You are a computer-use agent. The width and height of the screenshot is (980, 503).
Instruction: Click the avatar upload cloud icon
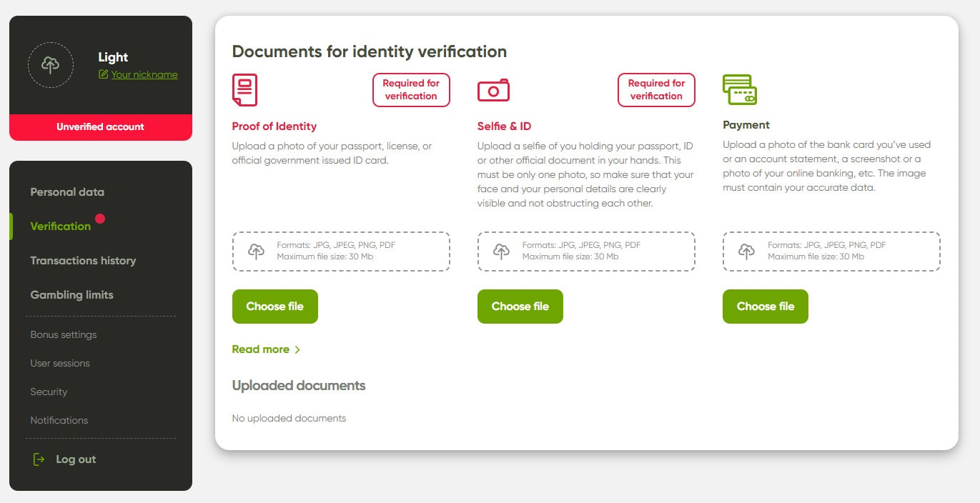[x=50, y=65]
